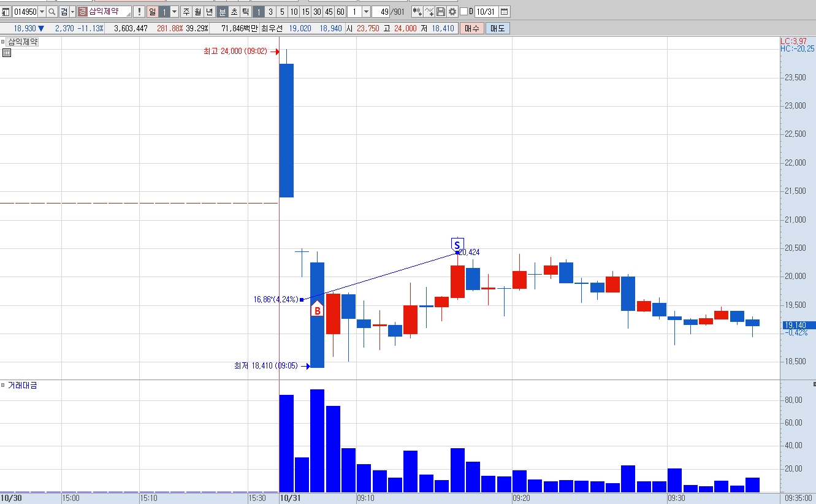The width and height of the screenshot is (816, 504).
Task: Click the candle count field 49
Action: point(381,12)
